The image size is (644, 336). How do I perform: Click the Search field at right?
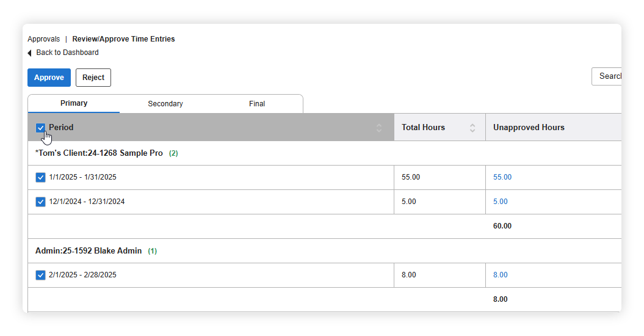click(606, 76)
